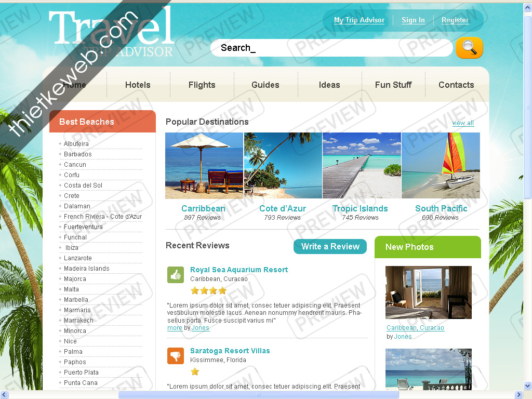
Task: Open the Carribbean umbrella beach thumbnail
Action: [204, 166]
